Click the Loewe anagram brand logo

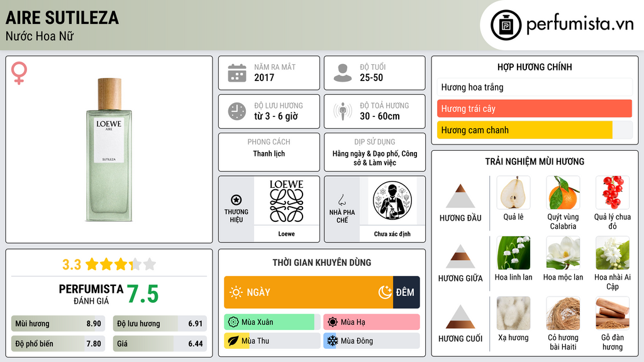click(x=286, y=201)
